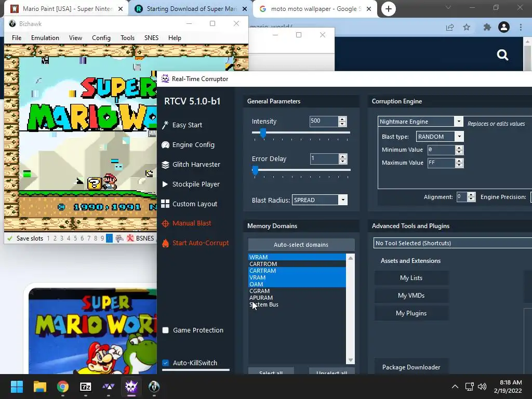Screen dimensions: 532x399
Task: Expand the Nightmare Engine selector dropdown
Action: 459,122
